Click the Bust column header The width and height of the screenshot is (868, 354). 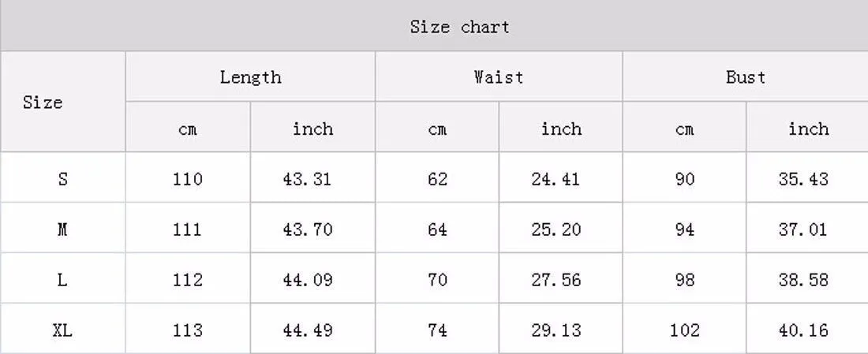coord(746,77)
